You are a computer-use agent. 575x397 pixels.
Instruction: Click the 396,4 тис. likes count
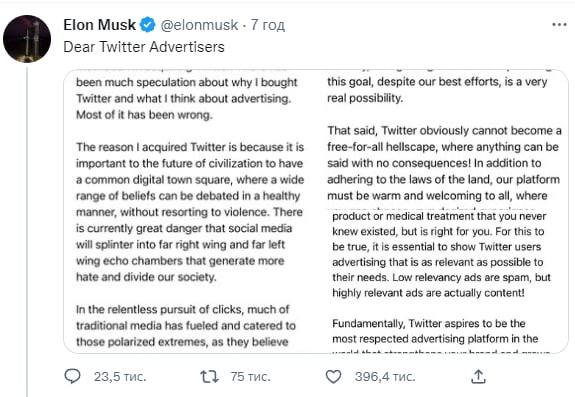coord(385,376)
